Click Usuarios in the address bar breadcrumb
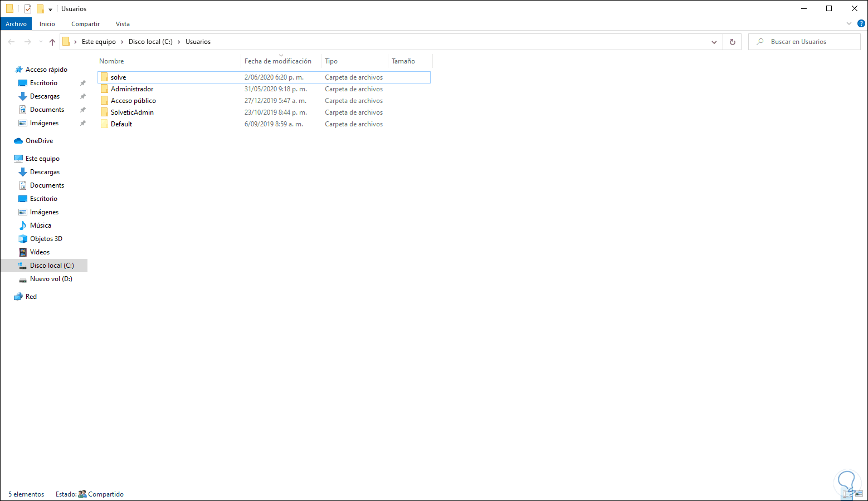The height and width of the screenshot is (501, 868). coord(198,42)
